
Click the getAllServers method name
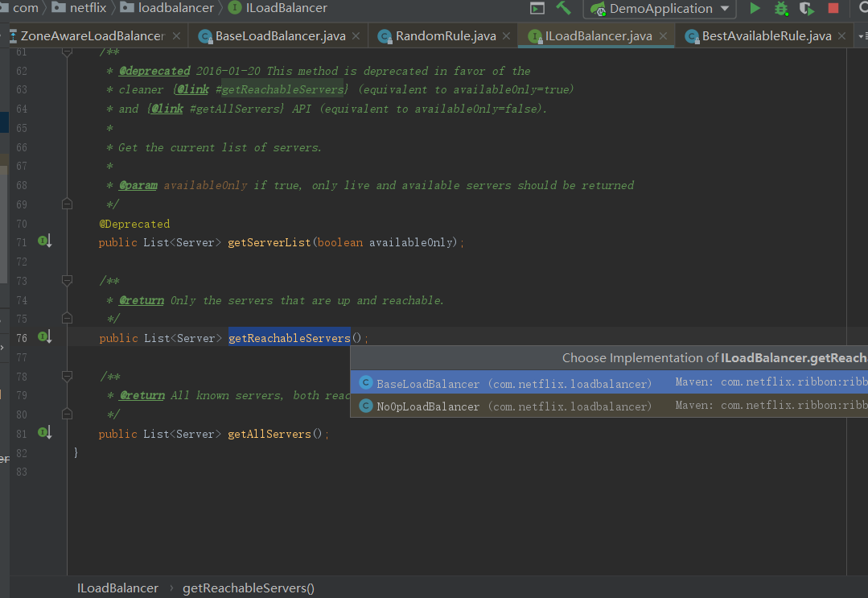tap(269, 434)
